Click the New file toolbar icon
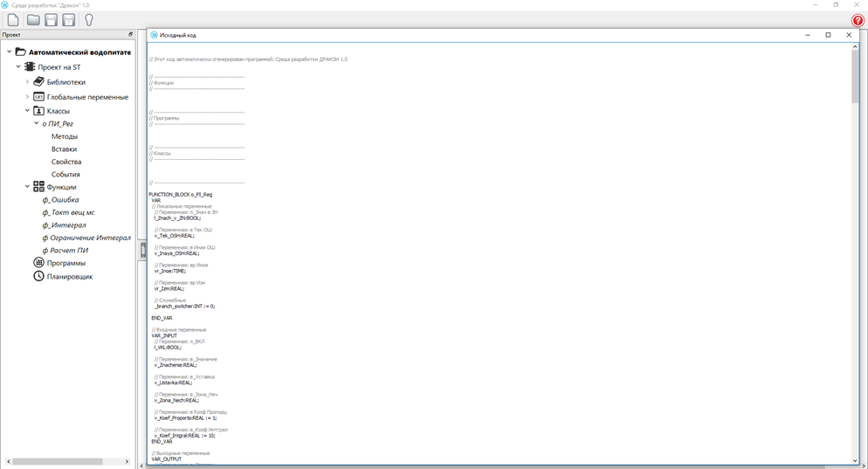This screenshot has height=469, width=868. tap(13, 20)
